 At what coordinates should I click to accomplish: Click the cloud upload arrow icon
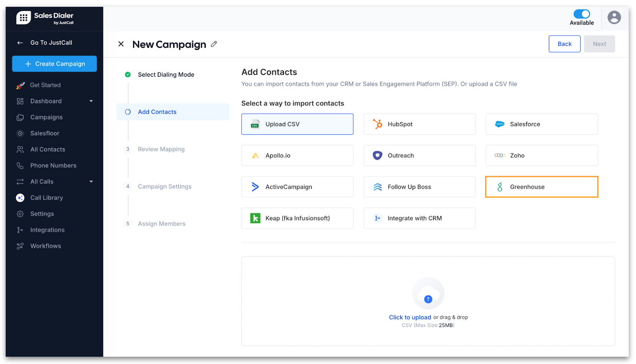[428, 299]
